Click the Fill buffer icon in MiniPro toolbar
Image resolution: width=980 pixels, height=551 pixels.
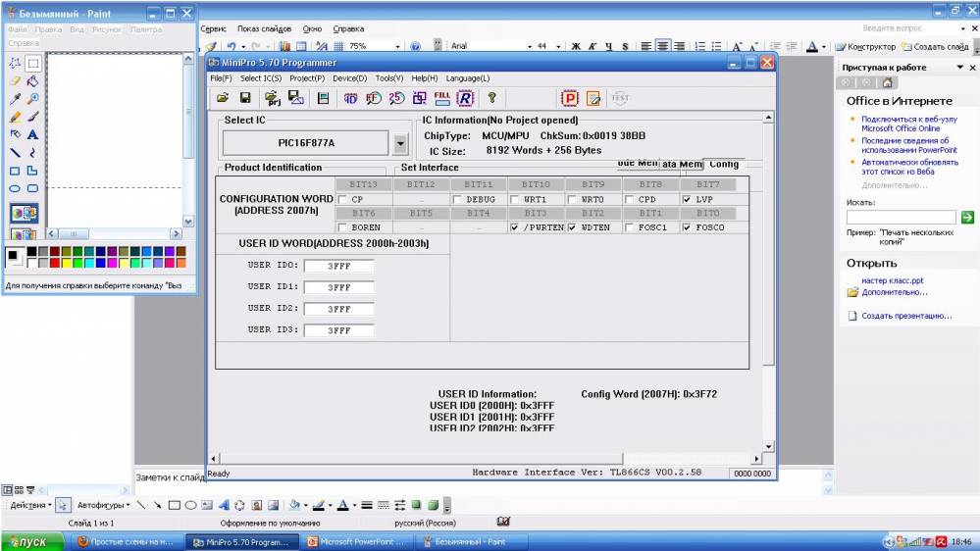tap(442, 98)
